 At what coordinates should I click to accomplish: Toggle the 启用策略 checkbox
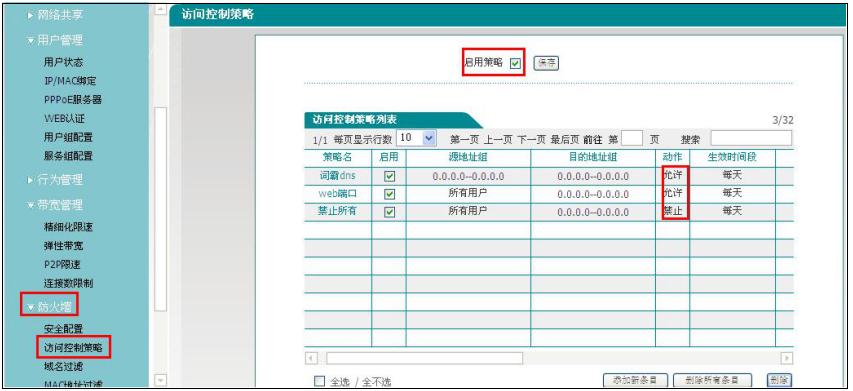tap(515, 64)
